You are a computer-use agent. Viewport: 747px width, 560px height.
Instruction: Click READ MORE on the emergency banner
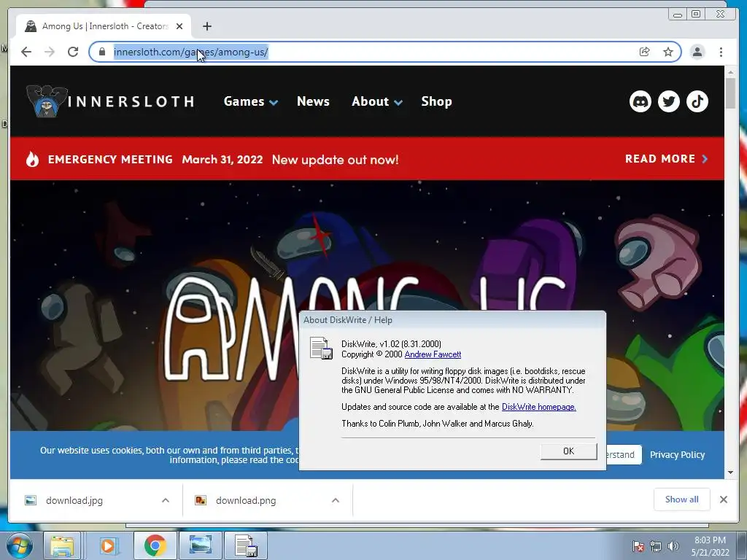click(667, 159)
